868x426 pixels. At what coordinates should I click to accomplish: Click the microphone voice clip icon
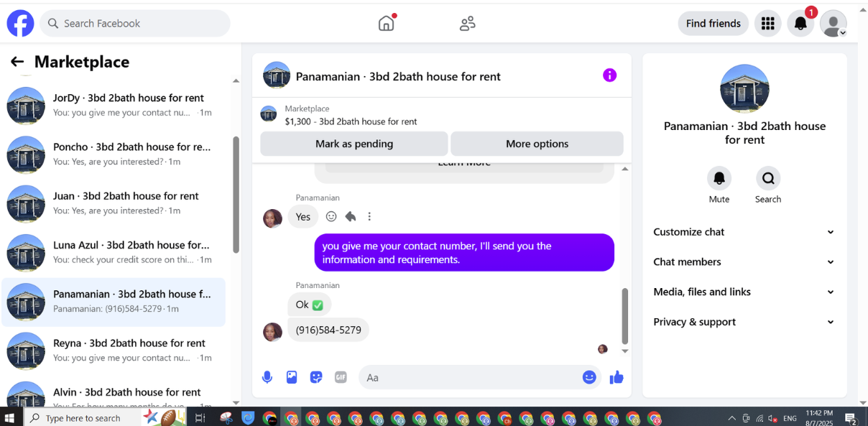267,377
